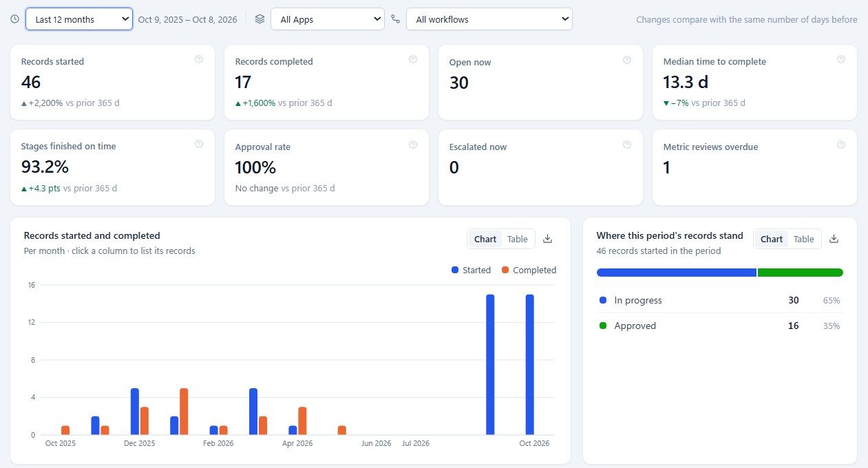This screenshot has width=868, height=468.
Task: Click the green Approved bar segment
Action: click(x=801, y=273)
